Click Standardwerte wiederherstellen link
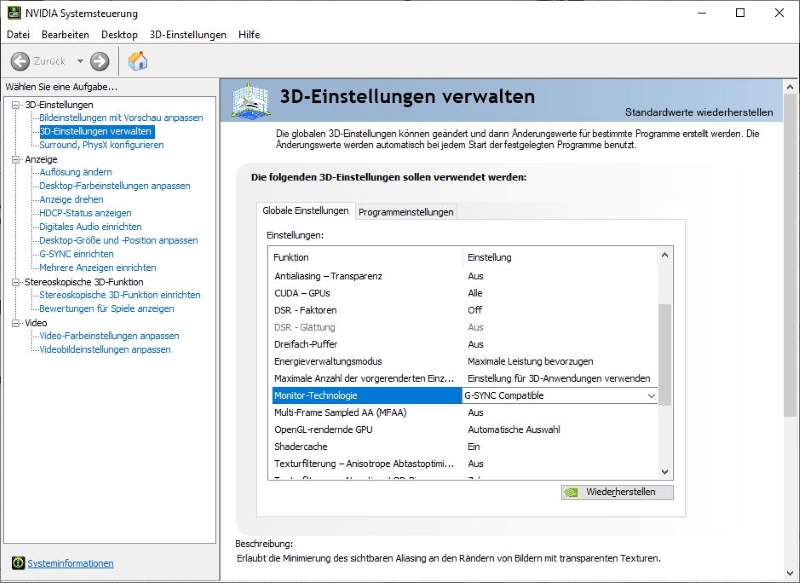The image size is (800, 583). point(699,112)
